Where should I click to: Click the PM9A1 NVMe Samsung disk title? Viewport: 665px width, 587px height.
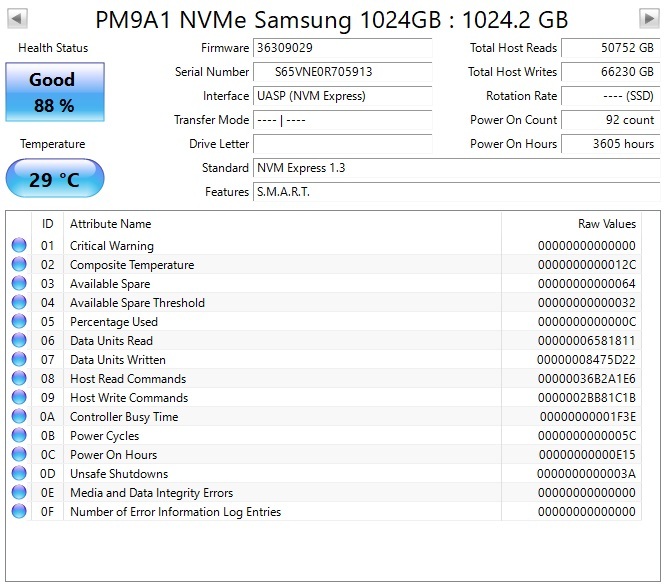332,20
